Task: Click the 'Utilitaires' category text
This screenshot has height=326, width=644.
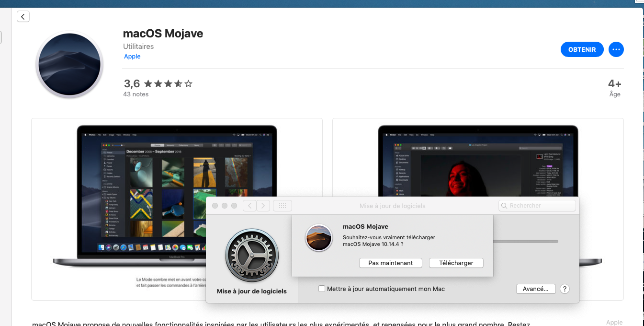Action: tap(138, 47)
